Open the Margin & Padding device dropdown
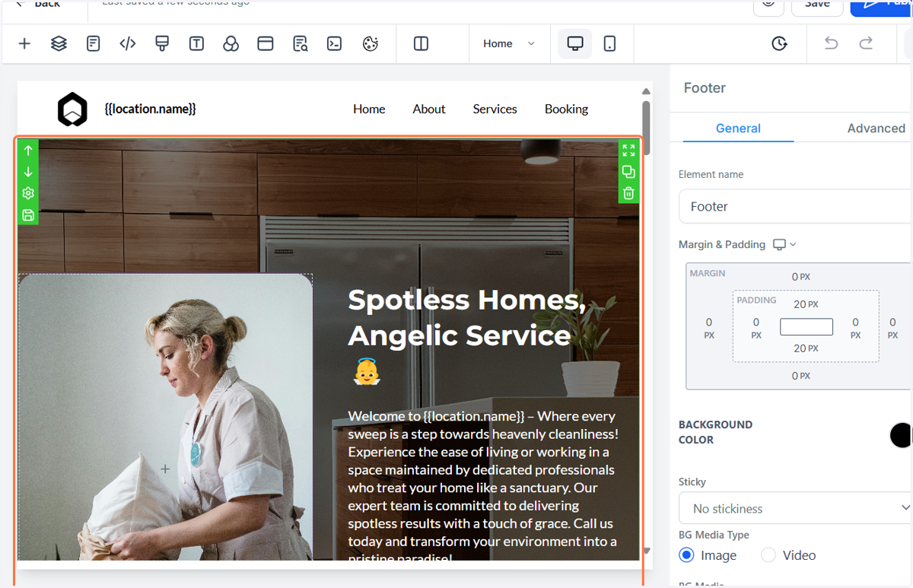The height and width of the screenshot is (588, 913). coord(784,244)
